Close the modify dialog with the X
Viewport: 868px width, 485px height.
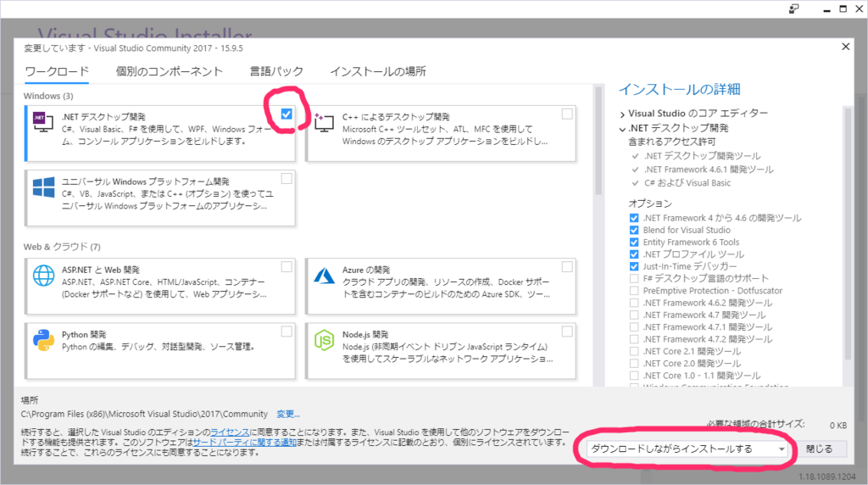click(845, 47)
